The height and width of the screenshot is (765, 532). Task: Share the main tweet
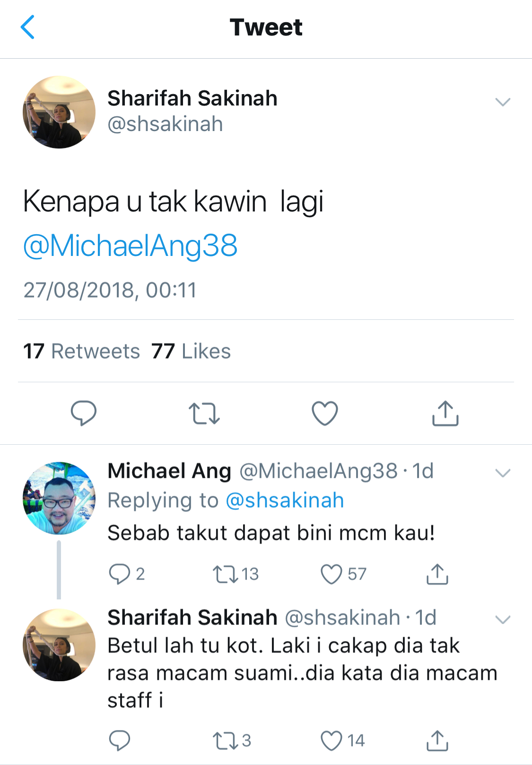point(445,413)
